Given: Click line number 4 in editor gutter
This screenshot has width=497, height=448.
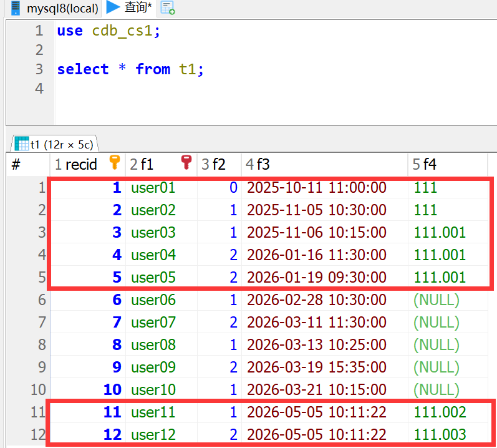Looking at the screenshot, I should coord(39,89).
